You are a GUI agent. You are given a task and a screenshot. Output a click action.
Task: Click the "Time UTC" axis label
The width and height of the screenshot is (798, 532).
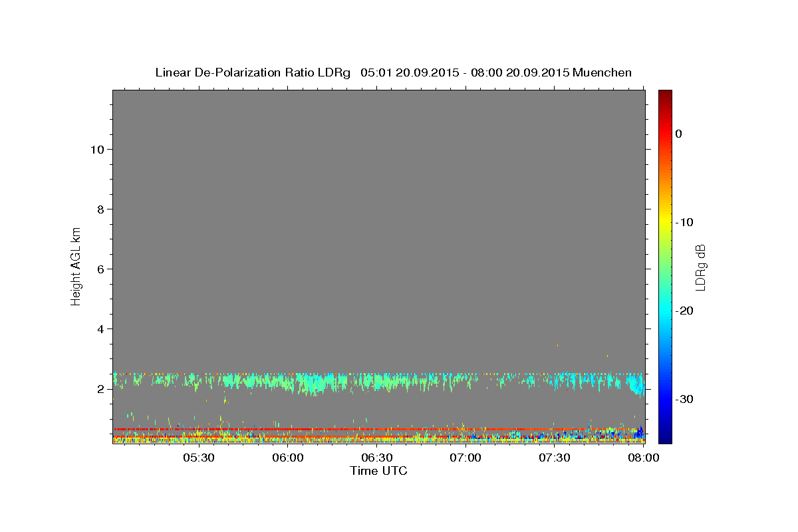378,471
